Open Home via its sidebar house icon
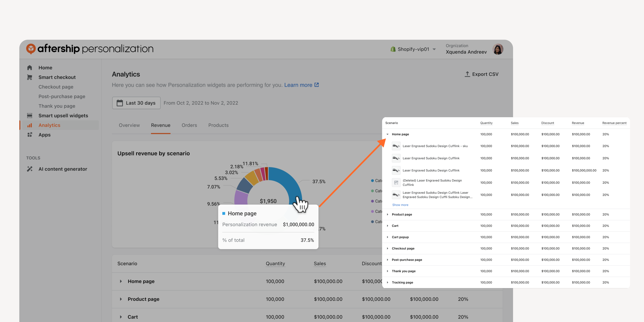The height and width of the screenshot is (322, 644). pyautogui.click(x=29, y=68)
